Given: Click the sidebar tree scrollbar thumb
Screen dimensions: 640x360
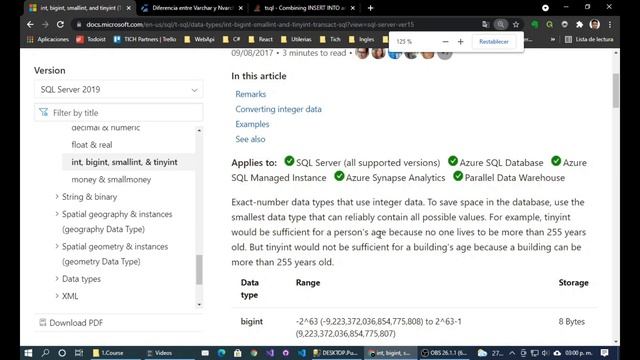Looking at the screenshot, I should (x=199, y=269).
